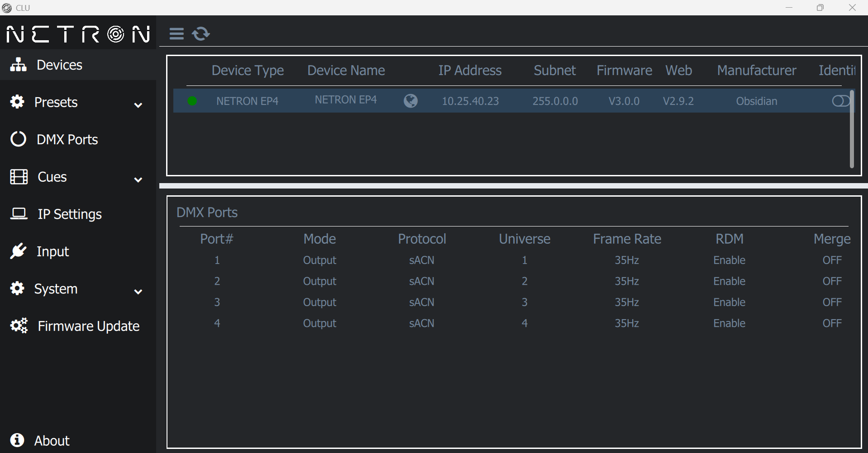Viewport: 868px width, 453px height.
Task: Open the Devices menu item
Action: point(78,65)
